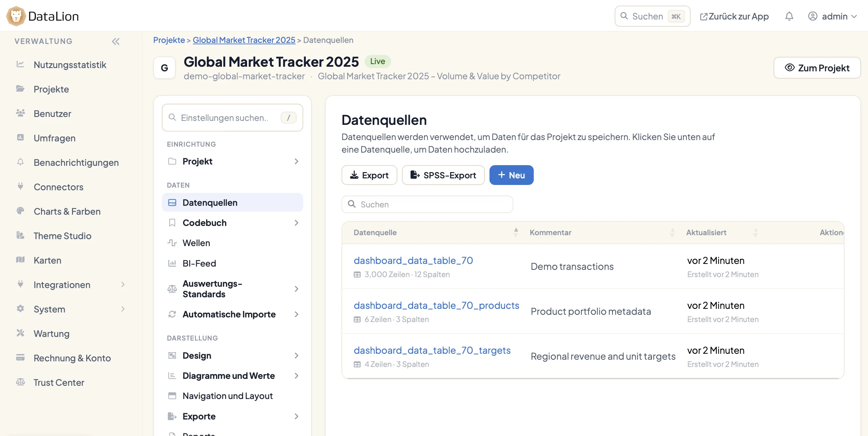This screenshot has height=436, width=868.
Task: Click the Automatische Importe refresh icon
Action: click(172, 314)
